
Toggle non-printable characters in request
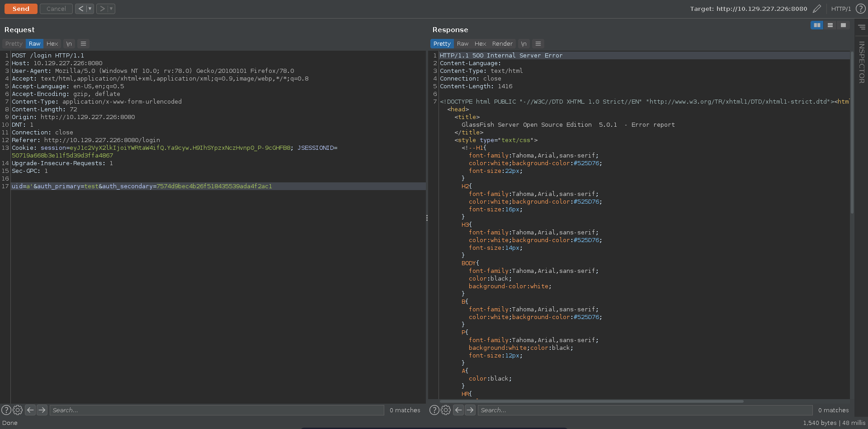[x=69, y=44]
